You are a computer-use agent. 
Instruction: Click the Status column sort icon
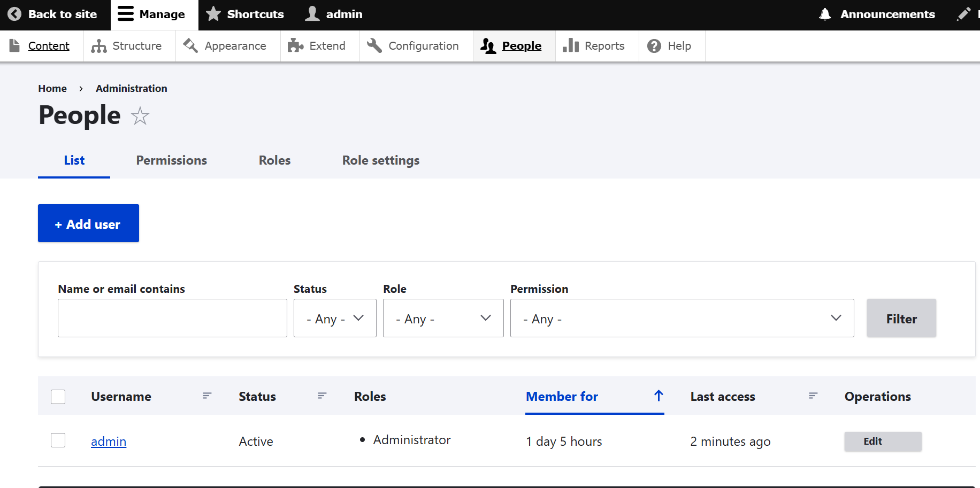pos(322,396)
